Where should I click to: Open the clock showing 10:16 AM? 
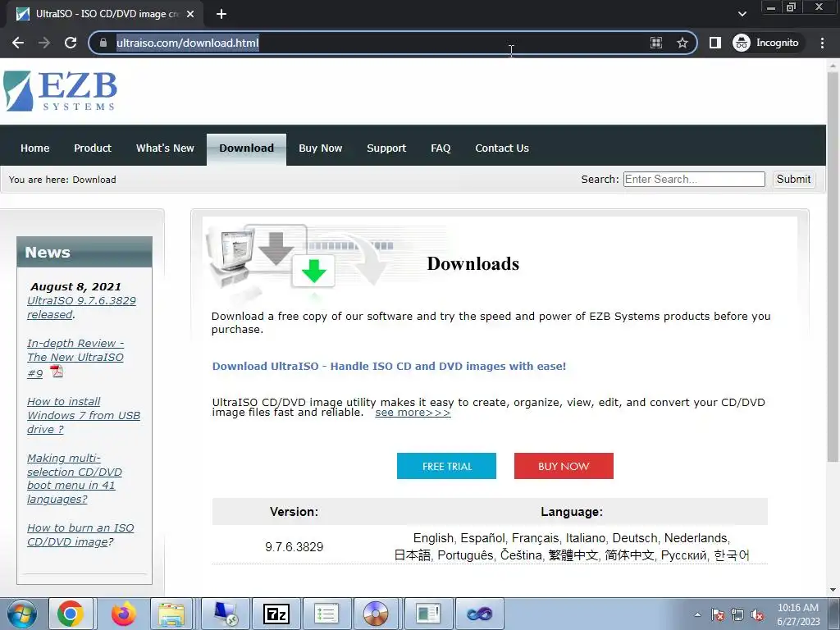[798, 614]
